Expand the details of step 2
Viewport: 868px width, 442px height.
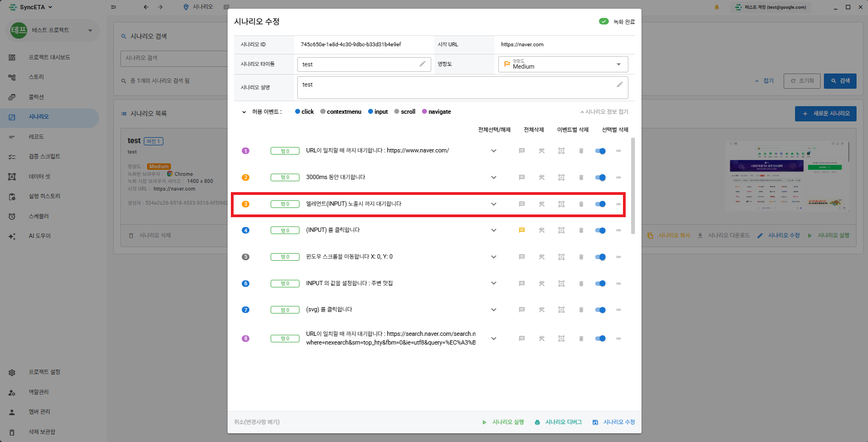(x=494, y=177)
